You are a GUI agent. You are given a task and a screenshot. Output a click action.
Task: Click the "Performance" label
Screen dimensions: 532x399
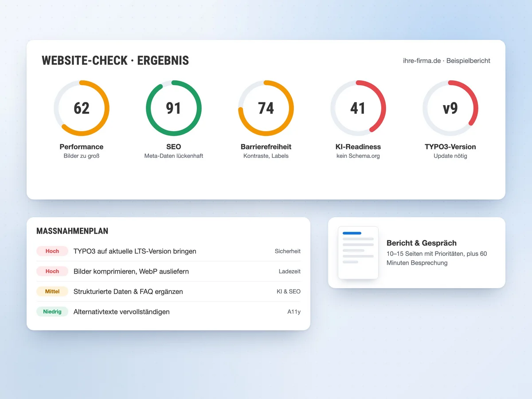pos(82,147)
